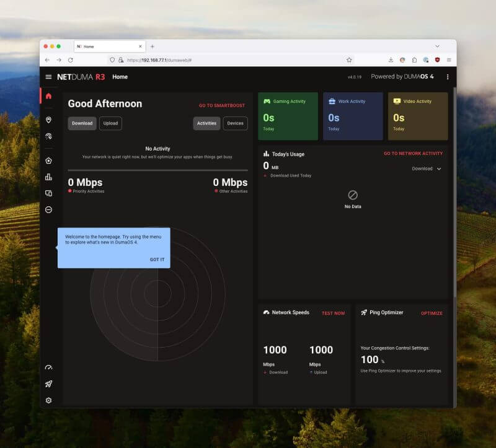Switch to the Download view
This screenshot has height=448, width=496.
(82, 123)
